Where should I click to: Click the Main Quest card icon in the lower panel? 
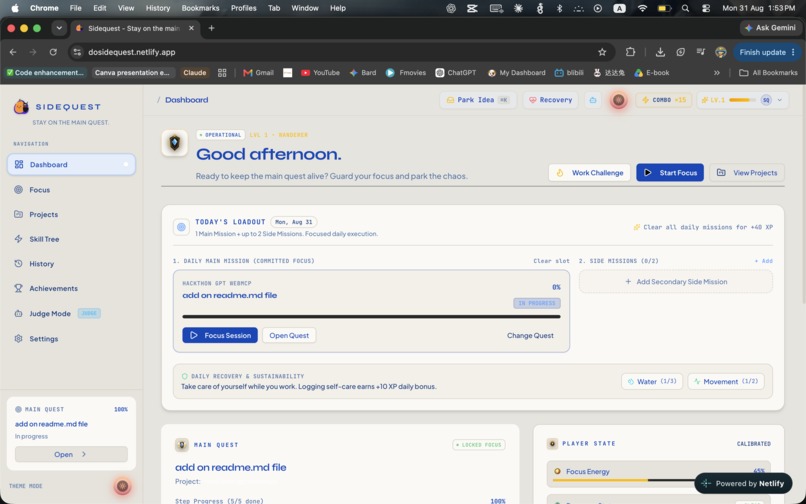181,445
